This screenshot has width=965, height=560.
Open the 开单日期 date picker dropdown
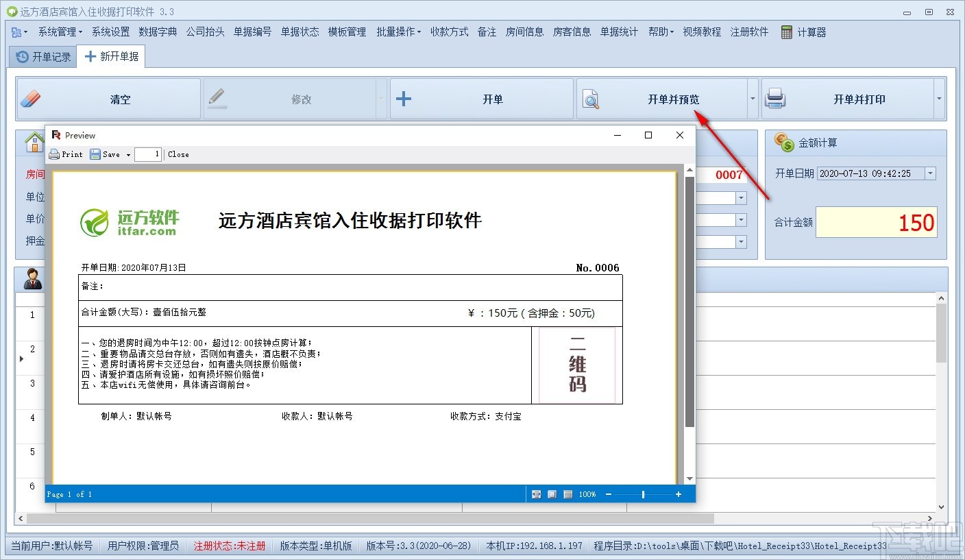pyautogui.click(x=930, y=173)
